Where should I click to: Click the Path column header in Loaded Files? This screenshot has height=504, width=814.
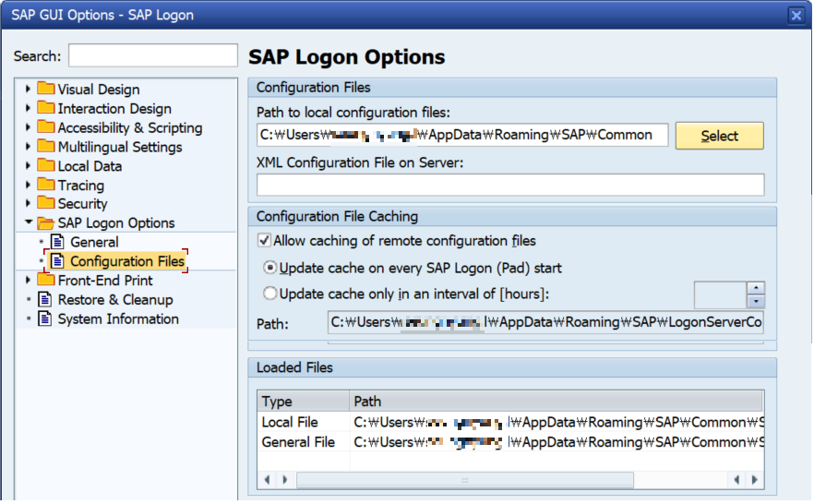pos(556,402)
